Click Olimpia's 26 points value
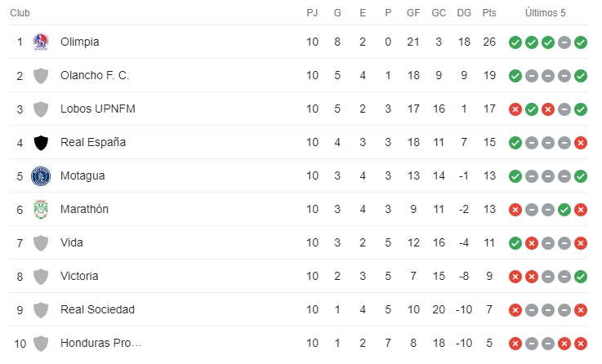Screen dimensions: 602x364 coord(489,42)
